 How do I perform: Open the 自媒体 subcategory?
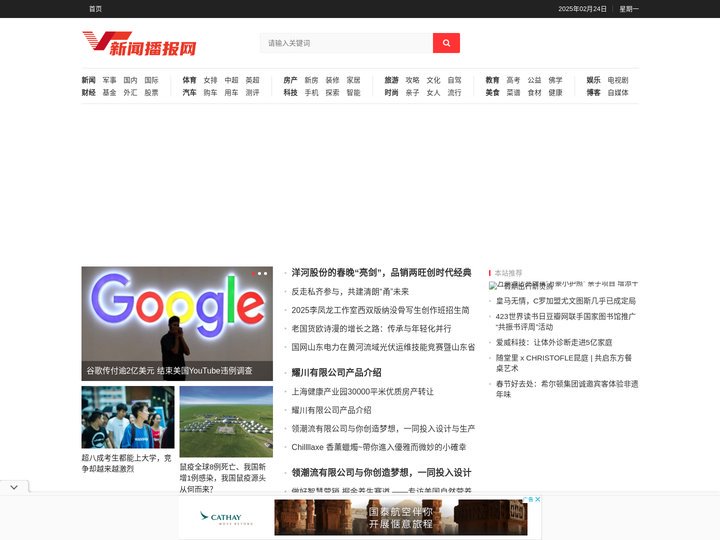click(618, 92)
